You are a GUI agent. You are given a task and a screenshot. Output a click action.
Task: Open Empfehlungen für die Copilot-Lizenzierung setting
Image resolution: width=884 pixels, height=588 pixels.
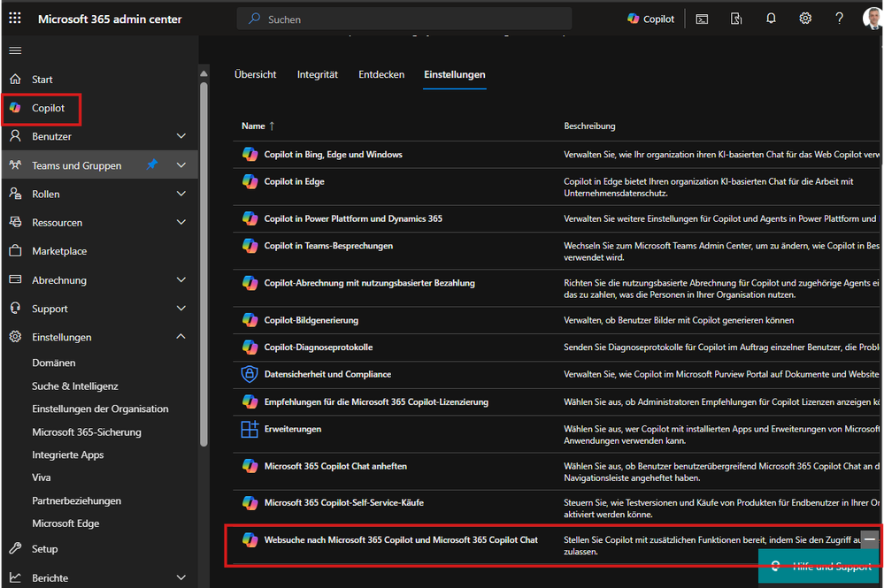tap(376, 401)
